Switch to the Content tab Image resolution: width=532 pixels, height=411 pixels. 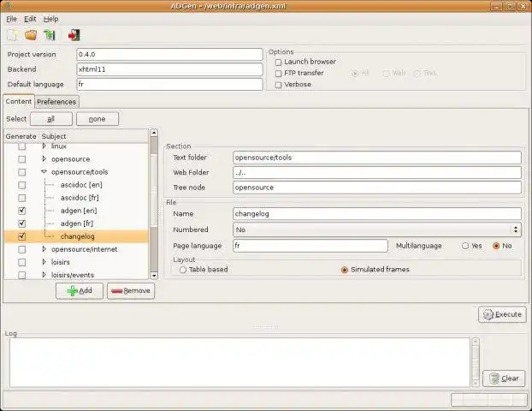(19, 101)
